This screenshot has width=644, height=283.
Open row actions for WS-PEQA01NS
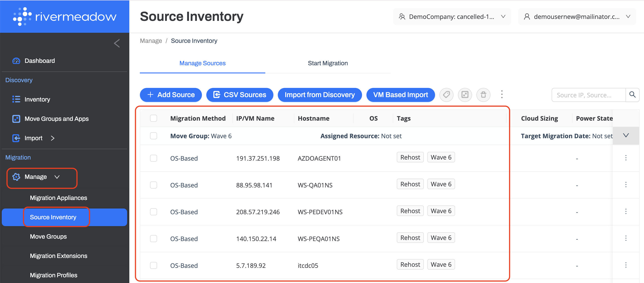pos(626,238)
